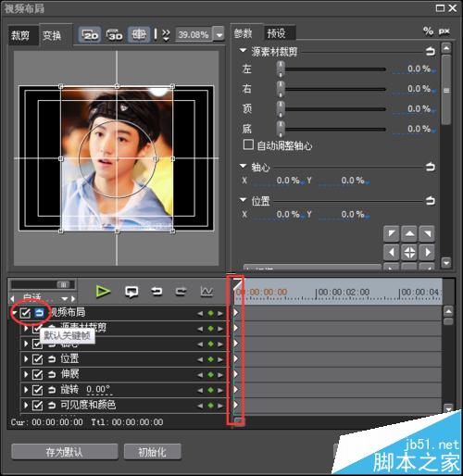Toggle the 位置 keyframe checkbox
This screenshot has height=476, width=463.
pyautogui.click(x=37, y=359)
